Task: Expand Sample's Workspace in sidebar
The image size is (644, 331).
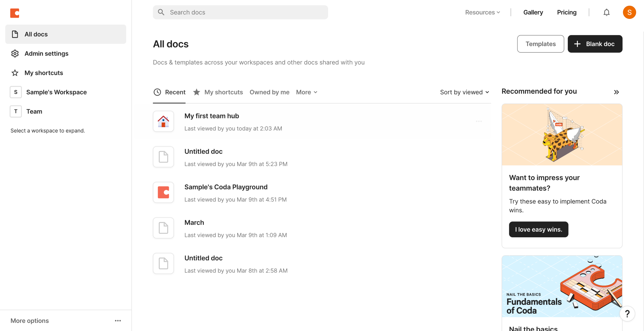Action: pyautogui.click(x=56, y=92)
